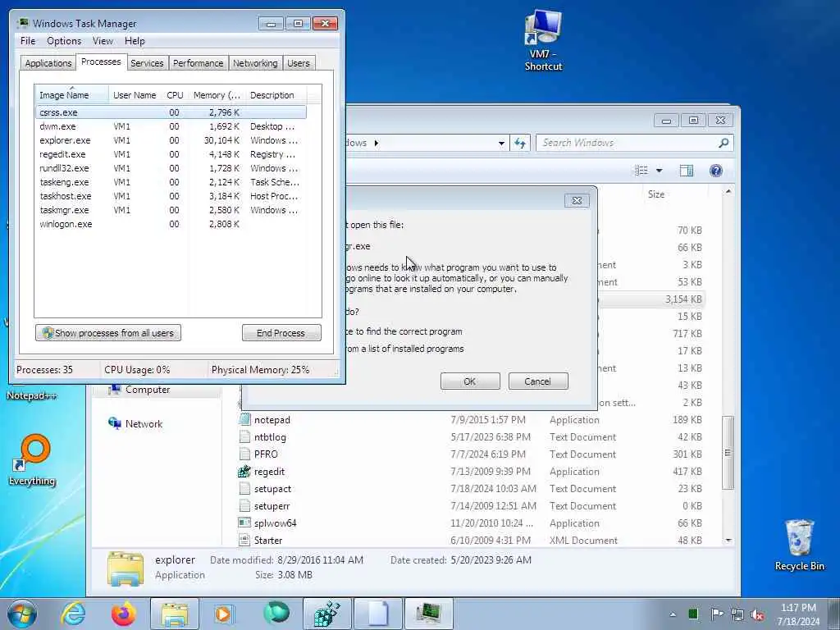Select the Recycle Bin desktop icon

799,545
